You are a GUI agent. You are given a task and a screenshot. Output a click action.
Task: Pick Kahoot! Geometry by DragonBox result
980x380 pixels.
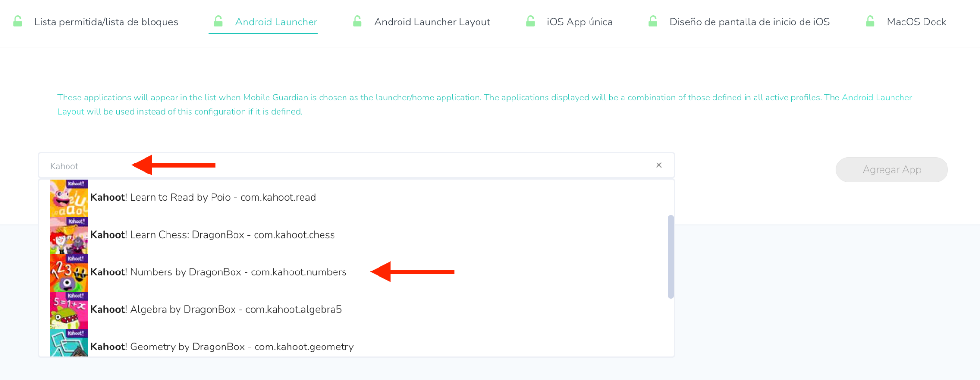coord(222,347)
